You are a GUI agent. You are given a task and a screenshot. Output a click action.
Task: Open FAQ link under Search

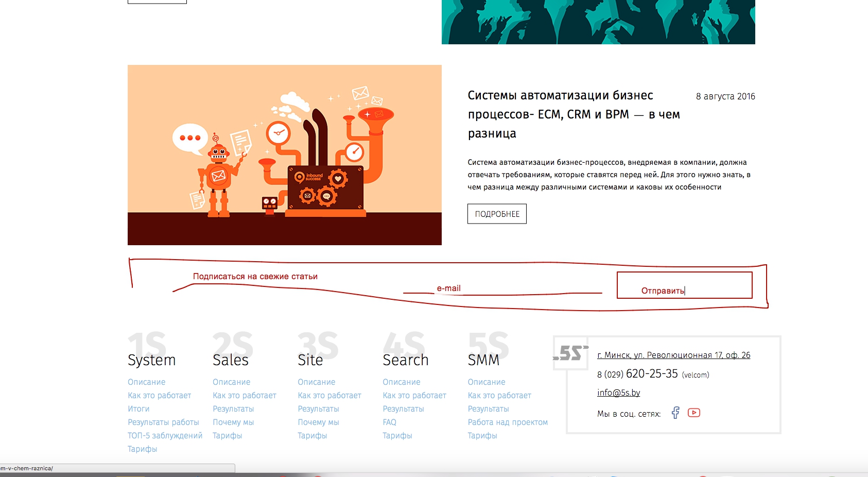[x=389, y=422]
